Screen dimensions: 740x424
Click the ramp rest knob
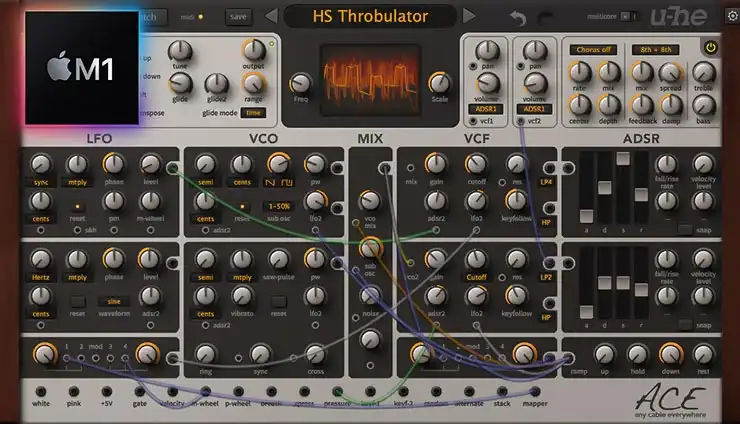tap(703, 355)
